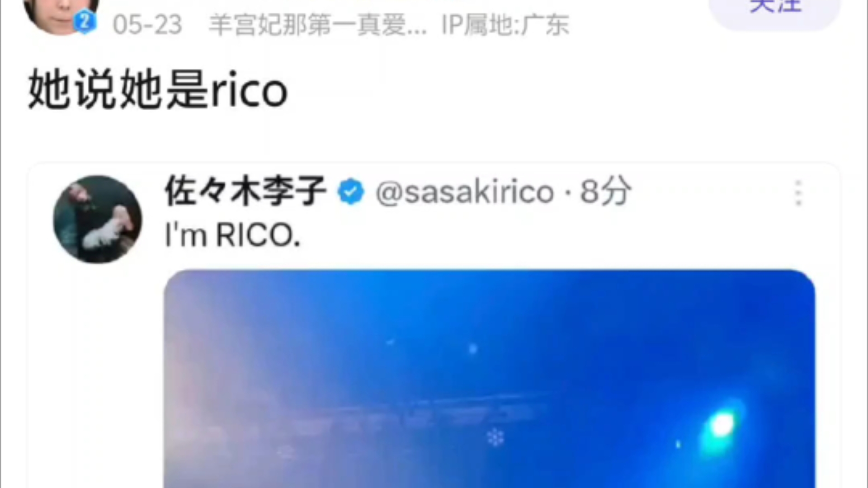
Task: Open the @sasakirico handle link
Action: click(x=465, y=192)
